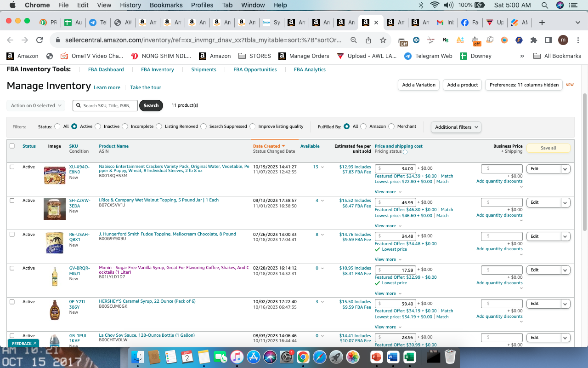Image resolution: width=588 pixels, height=368 pixels.
Task: Click the Launchpad rocket icon in Dock
Action: (x=336, y=356)
